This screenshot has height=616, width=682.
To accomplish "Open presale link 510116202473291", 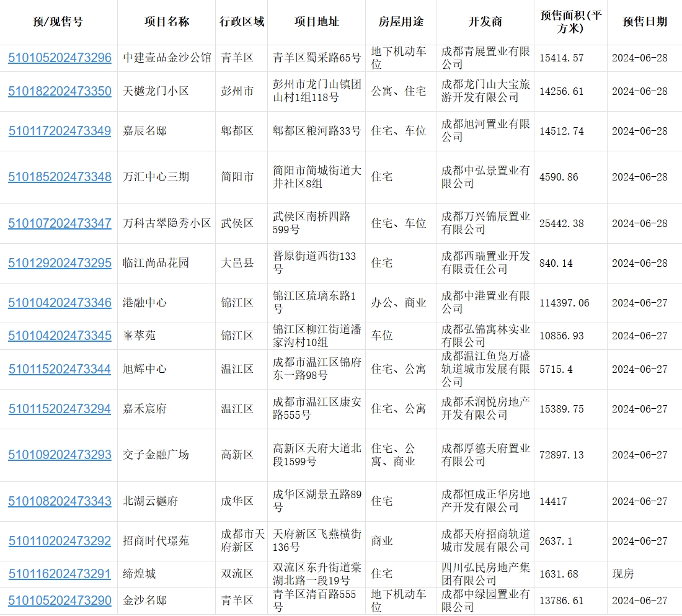I will point(60,574).
